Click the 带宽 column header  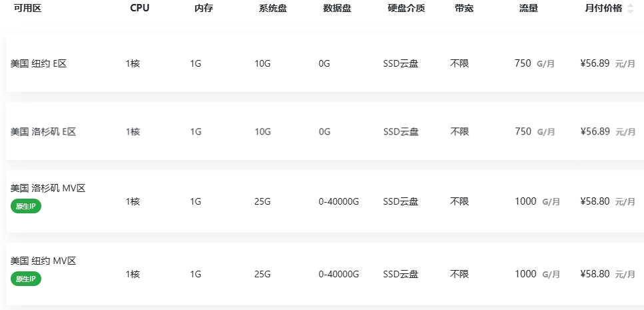(x=464, y=8)
